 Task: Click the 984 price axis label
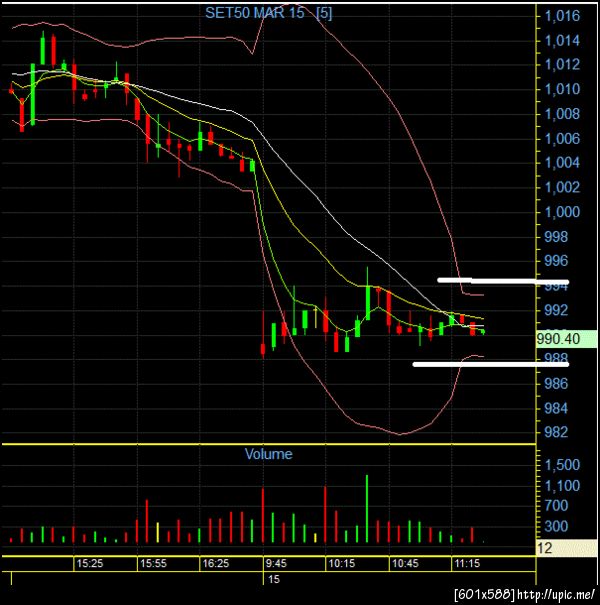[556, 408]
